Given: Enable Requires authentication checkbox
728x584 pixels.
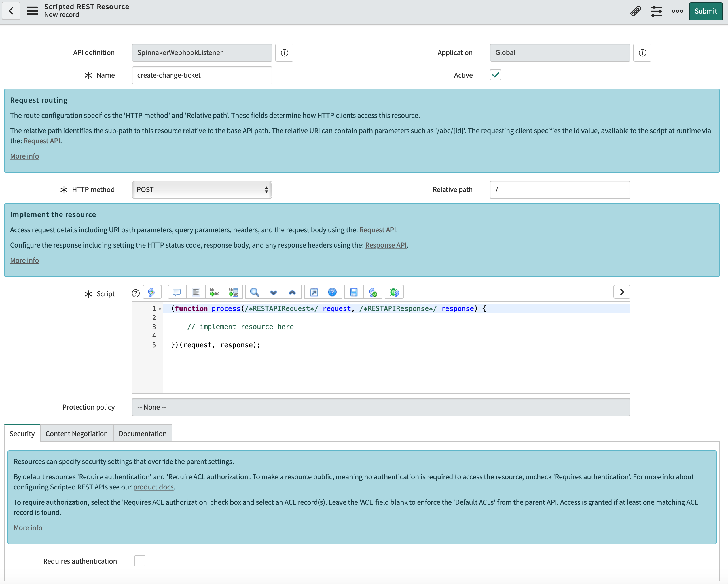Looking at the screenshot, I should coord(140,561).
